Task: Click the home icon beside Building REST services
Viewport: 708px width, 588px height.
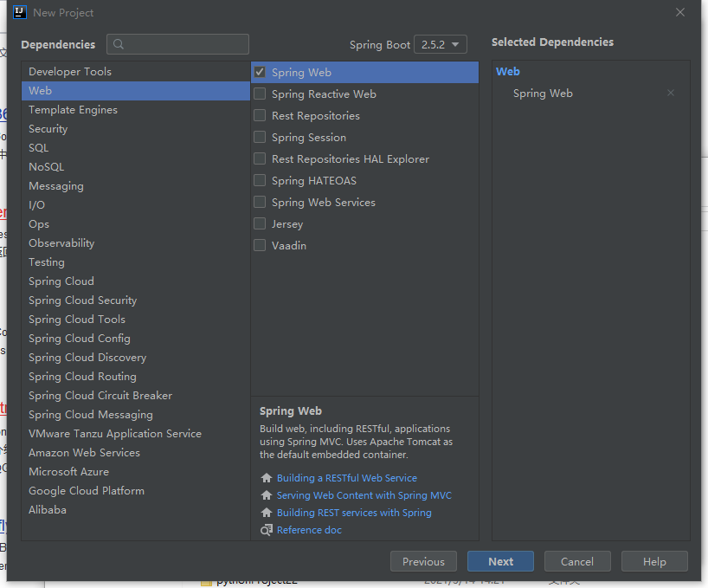Action: pos(267,513)
